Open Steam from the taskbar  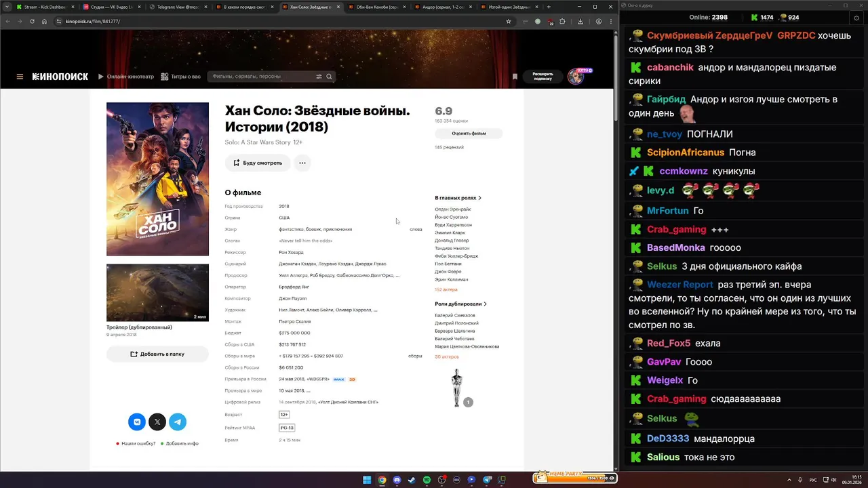pos(412,480)
